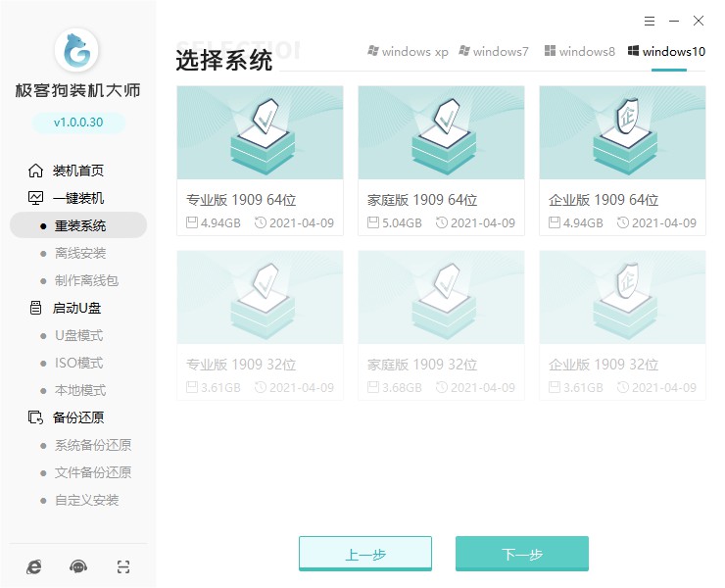Switch to the windows7 tab
This screenshot has width=725, height=588.
click(494, 51)
